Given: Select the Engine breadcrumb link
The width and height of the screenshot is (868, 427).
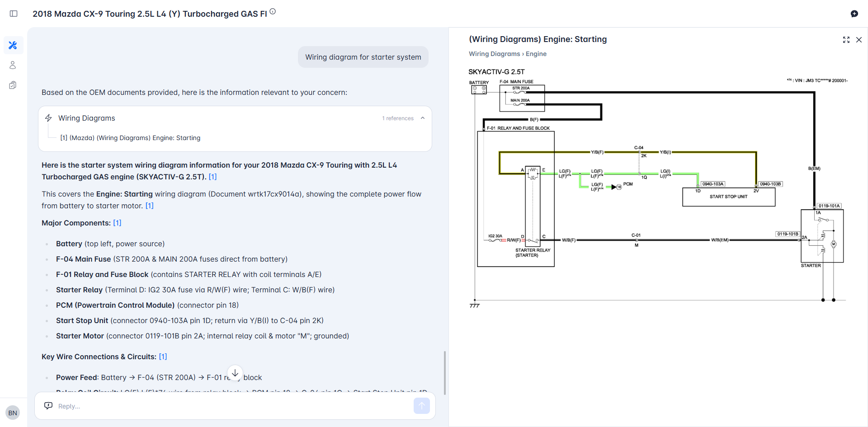Looking at the screenshot, I should (536, 54).
